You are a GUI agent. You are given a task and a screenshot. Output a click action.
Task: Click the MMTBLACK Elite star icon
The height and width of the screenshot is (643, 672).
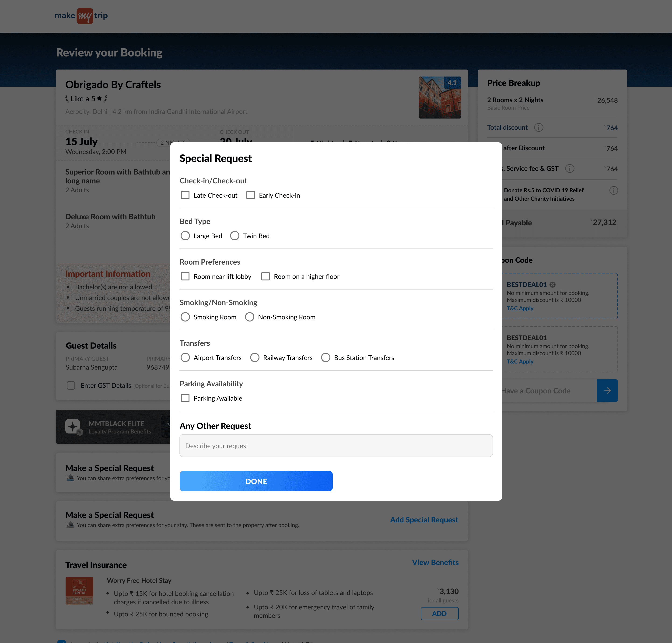click(x=73, y=426)
